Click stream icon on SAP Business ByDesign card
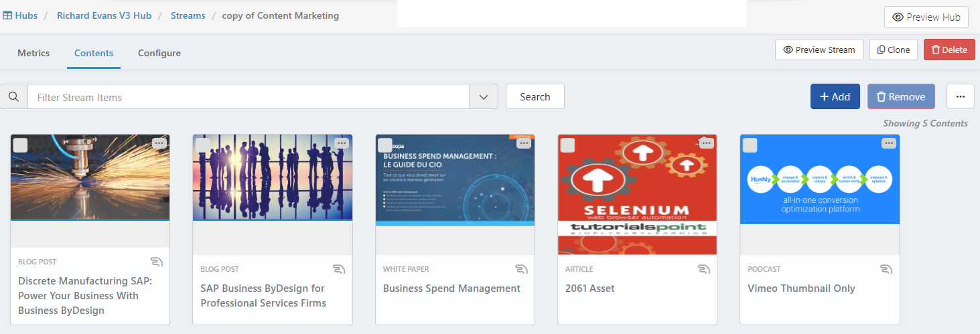980x334 pixels. click(x=339, y=269)
